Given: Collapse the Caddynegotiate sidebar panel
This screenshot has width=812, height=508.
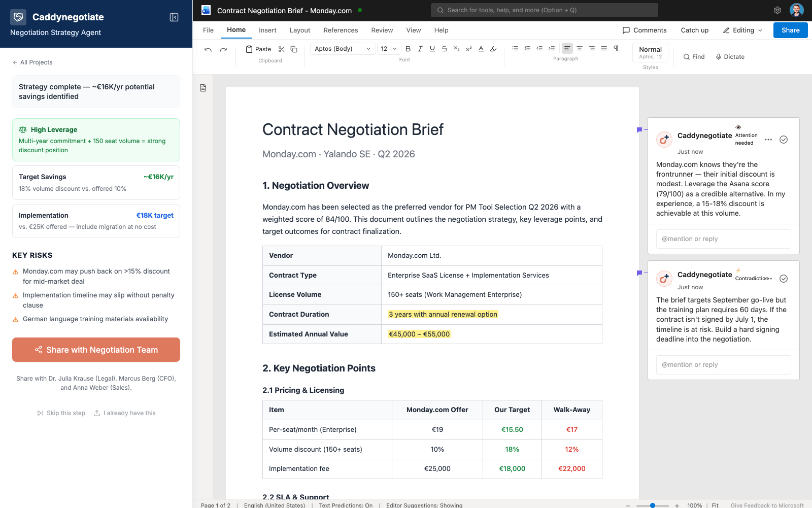Looking at the screenshot, I should click(x=174, y=17).
